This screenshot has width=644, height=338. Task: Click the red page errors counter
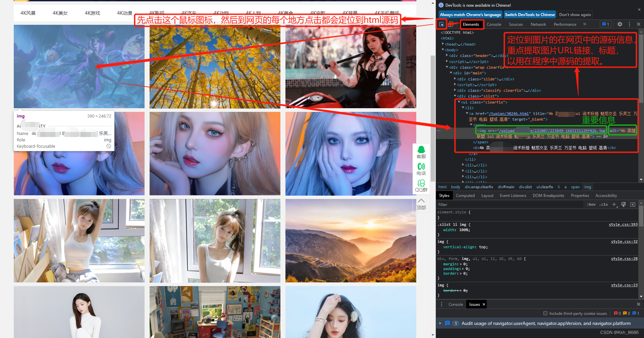[618, 314]
